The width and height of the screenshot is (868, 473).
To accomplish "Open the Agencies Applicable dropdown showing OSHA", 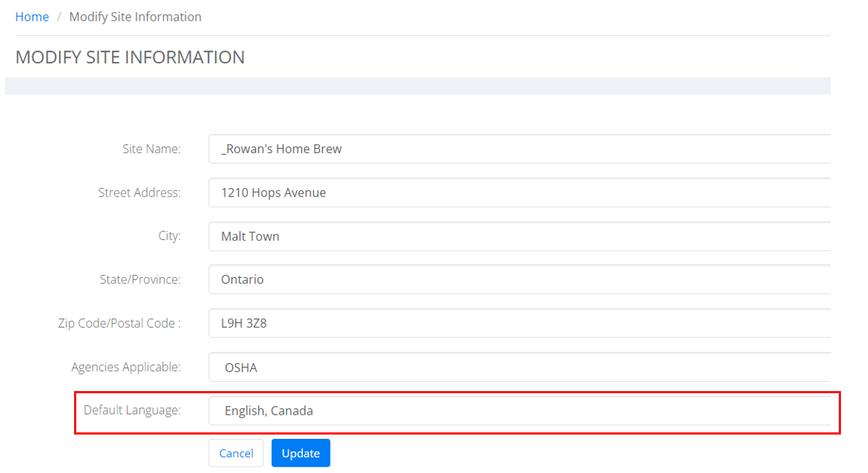I will 520,367.
